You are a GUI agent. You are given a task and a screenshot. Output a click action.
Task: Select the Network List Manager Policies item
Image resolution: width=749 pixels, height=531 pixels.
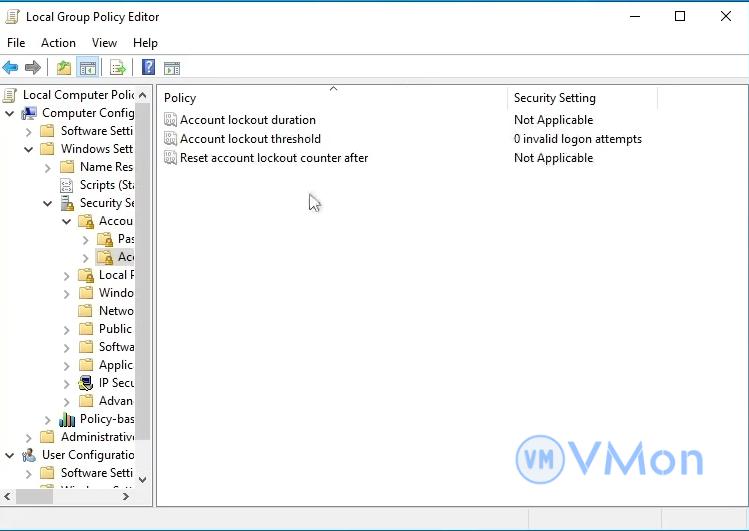pos(116,311)
